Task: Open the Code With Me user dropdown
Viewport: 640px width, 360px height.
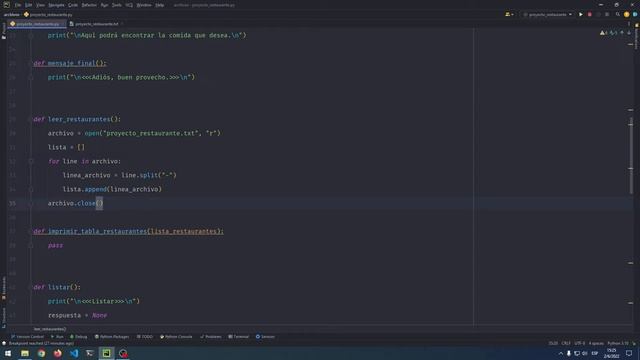Action: (509, 14)
